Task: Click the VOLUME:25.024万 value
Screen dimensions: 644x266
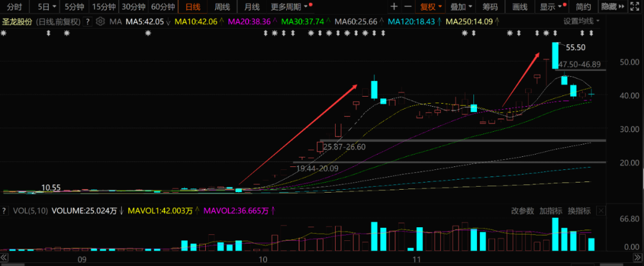Action: coord(84,211)
